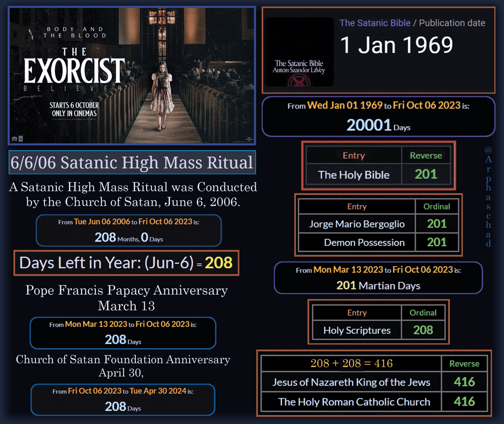The width and height of the screenshot is (504, 424).
Task: Click 'Demon Possession' table entry
Action: [364, 242]
